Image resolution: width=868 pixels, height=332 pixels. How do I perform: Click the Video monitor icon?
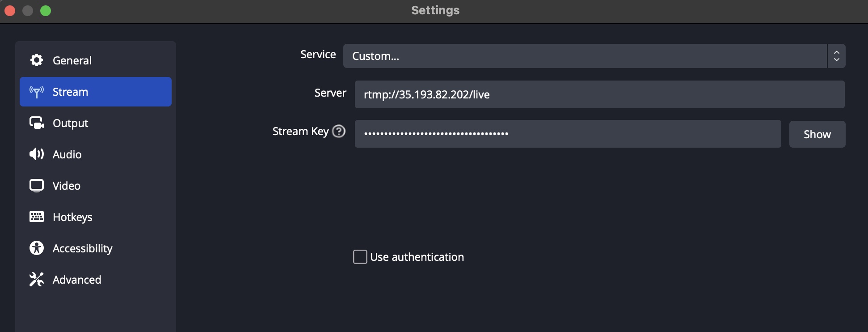[x=37, y=186]
